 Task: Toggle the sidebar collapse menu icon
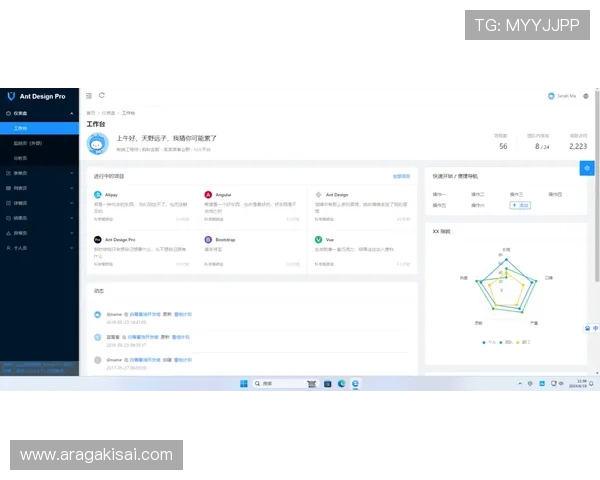tap(89, 96)
